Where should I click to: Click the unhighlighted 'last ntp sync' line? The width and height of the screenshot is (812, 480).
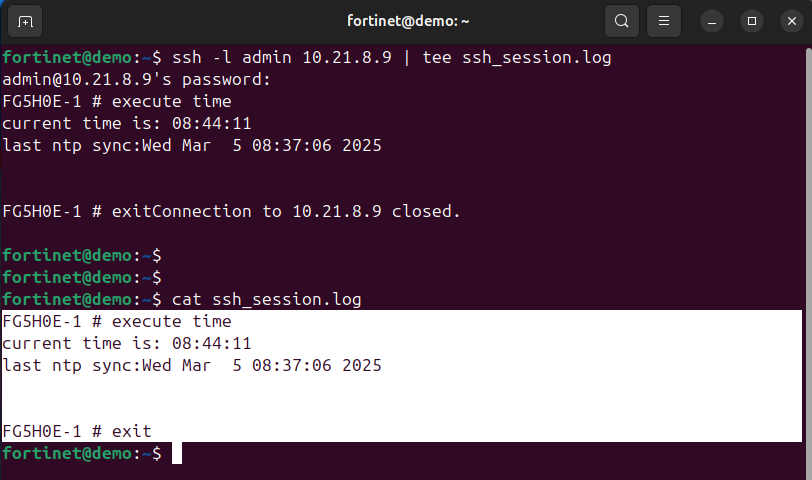coord(192,146)
